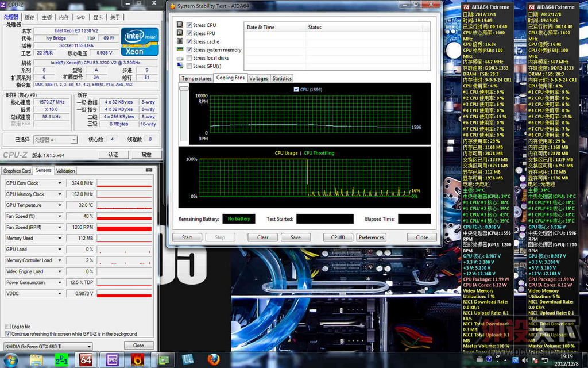
Task: Open Memory Used sensor dropdown
Action: click(x=60, y=239)
